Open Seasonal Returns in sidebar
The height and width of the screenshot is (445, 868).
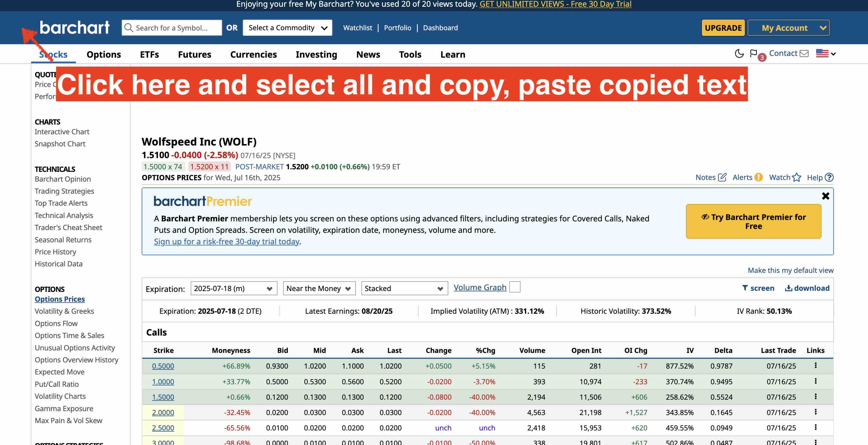[x=63, y=240]
